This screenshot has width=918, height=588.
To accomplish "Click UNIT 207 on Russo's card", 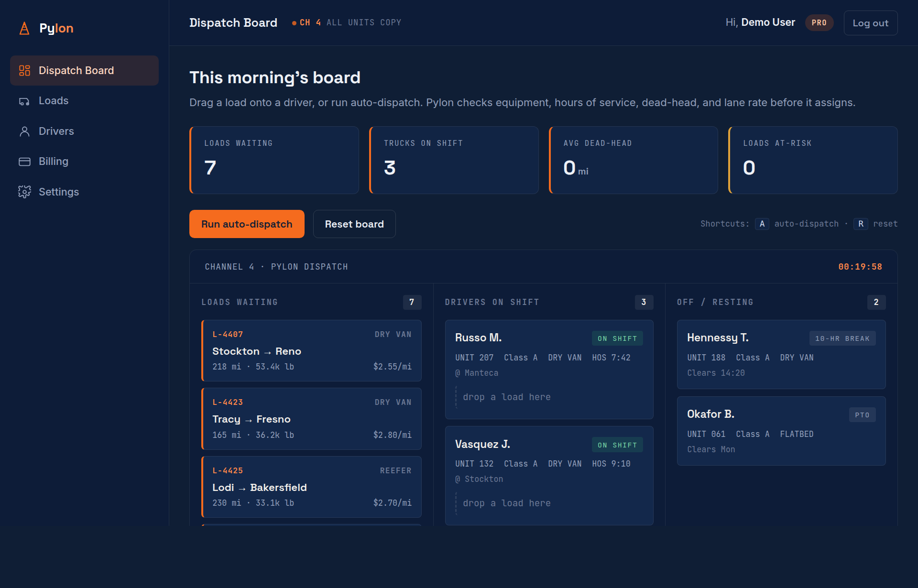I will click(474, 358).
